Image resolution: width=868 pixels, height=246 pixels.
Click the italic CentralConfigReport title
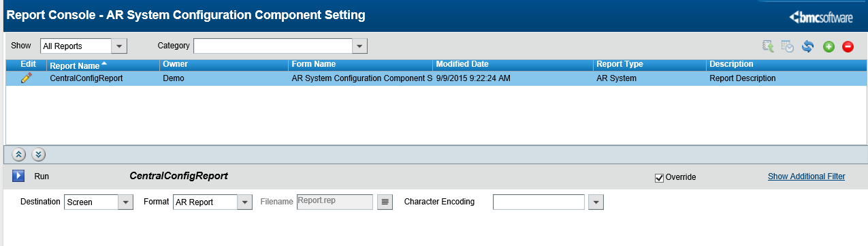(x=178, y=176)
